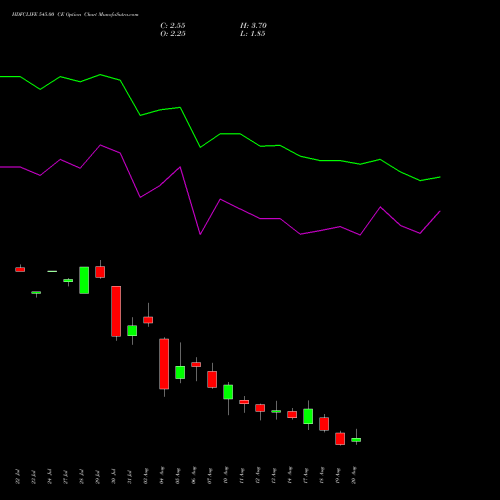Screen dimensions: 500x500
Task: Click the 22 Jul date label
Action: [18, 477]
